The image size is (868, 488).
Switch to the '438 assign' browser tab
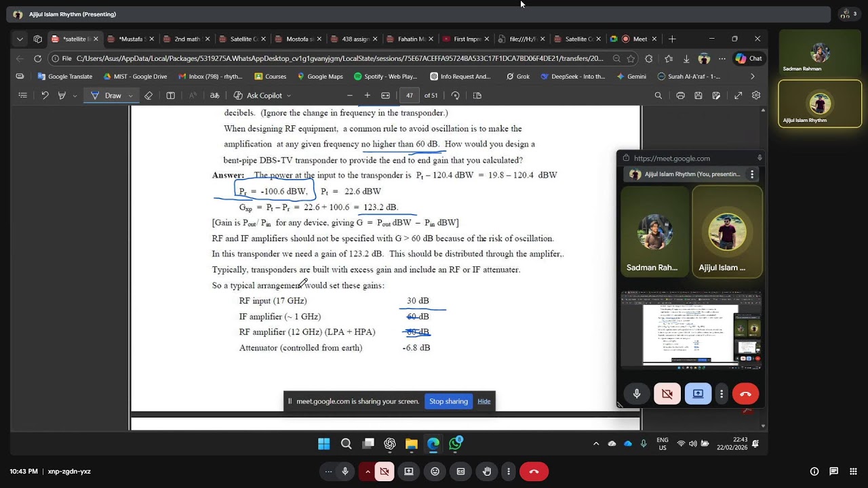coord(355,39)
